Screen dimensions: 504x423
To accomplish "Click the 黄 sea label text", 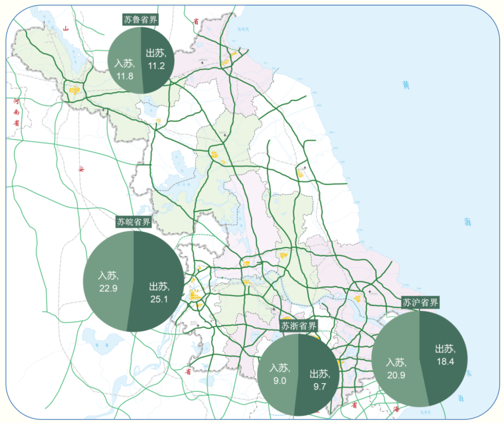I will tap(406, 85).
